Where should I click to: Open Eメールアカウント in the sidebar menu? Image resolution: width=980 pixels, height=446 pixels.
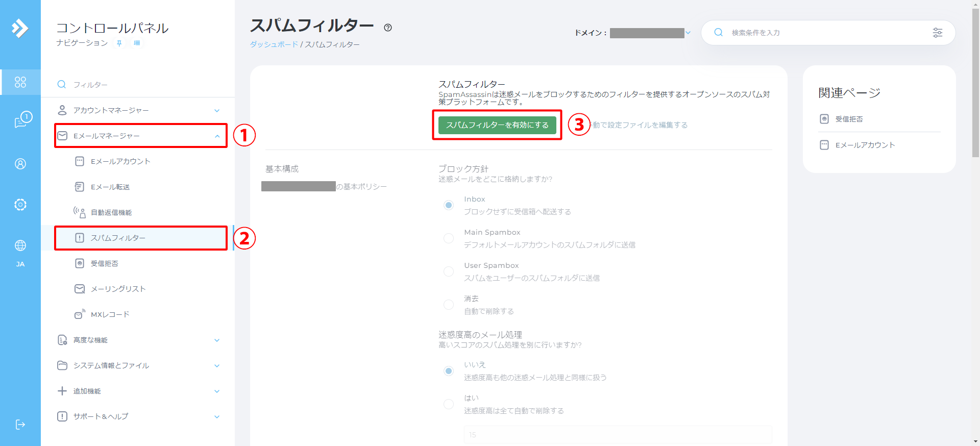[120, 161]
